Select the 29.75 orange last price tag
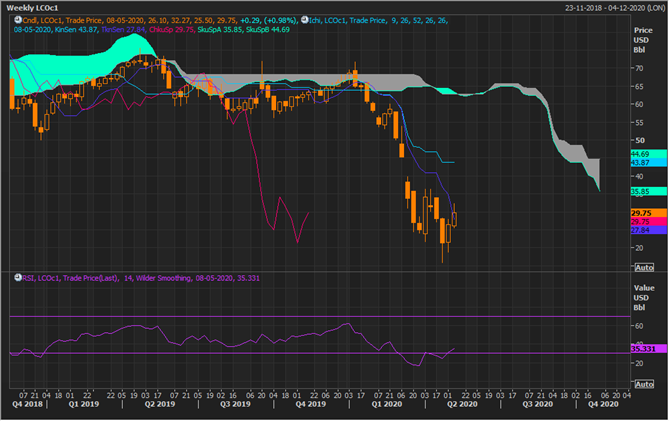Image resolution: width=669 pixels, height=421 pixels. (649, 213)
